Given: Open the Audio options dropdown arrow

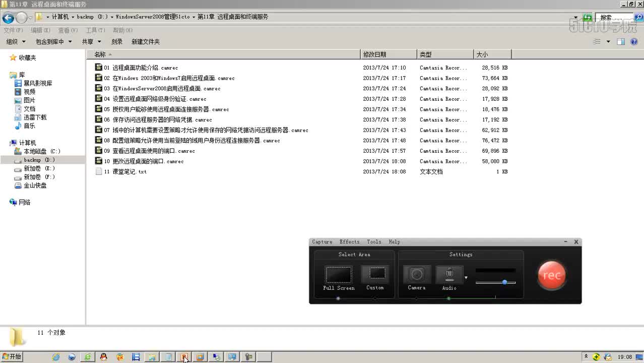Looking at the screenshot, I should 466,278.
